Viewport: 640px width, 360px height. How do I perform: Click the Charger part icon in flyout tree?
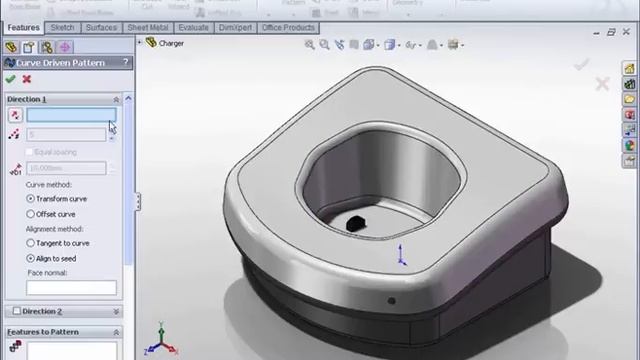151,42
